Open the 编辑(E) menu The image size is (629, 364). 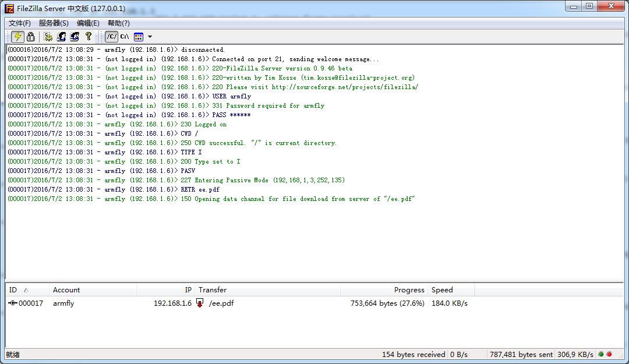point(89,23)
